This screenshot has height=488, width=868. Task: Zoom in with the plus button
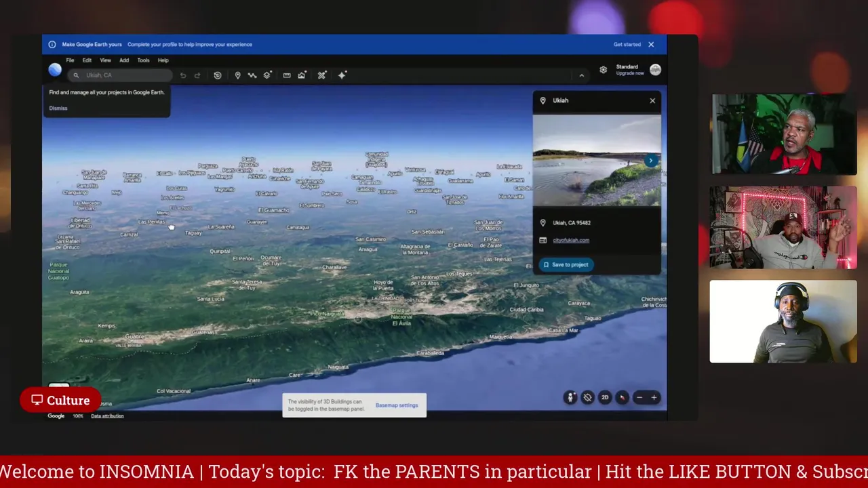(x=654, y=398)
